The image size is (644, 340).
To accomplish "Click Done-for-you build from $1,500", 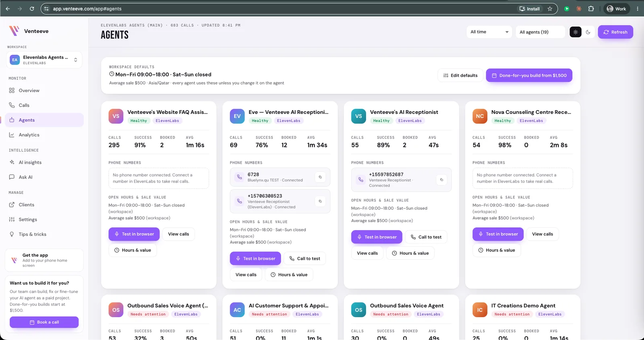I will tap(529, 75).
